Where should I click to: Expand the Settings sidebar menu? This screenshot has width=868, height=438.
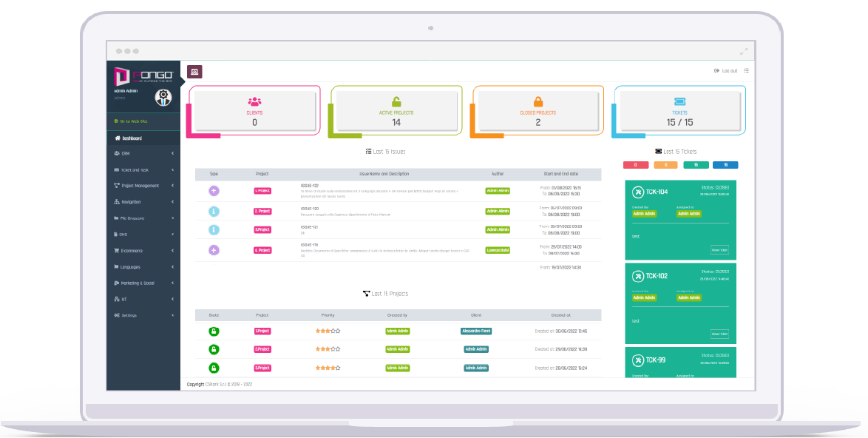(143, 315)
